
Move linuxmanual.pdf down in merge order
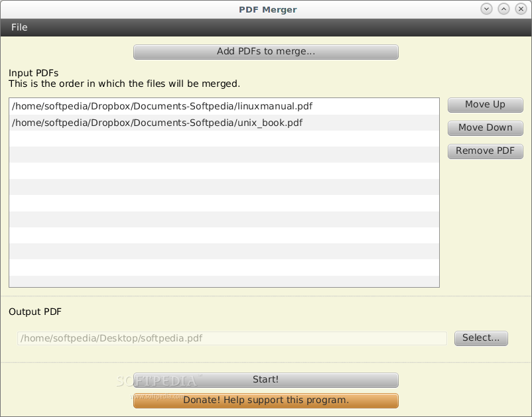pos(485,127)
